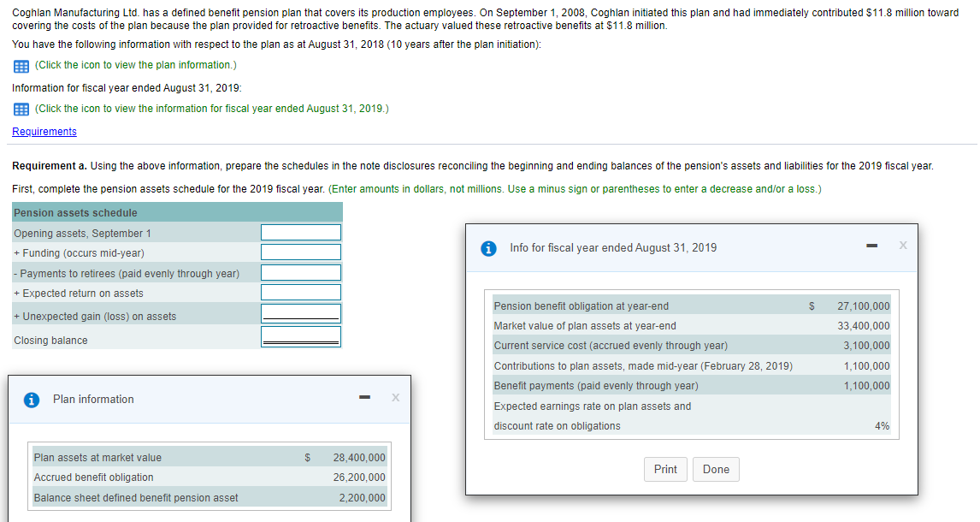The width and height of the screenshot is (980, 522).
Task: Select the year-end obligation value 27,100,000
Action: click(x=864, y=305)
